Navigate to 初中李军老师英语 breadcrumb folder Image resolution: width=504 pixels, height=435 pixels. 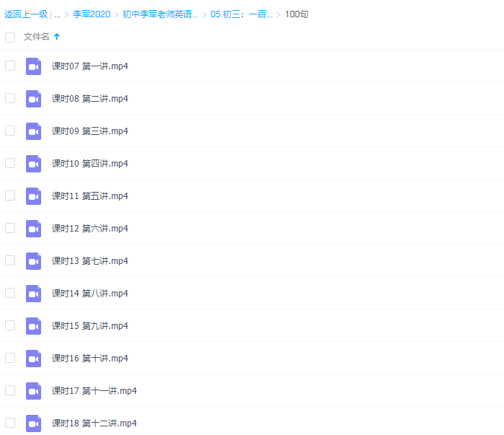tap(160, 14)
